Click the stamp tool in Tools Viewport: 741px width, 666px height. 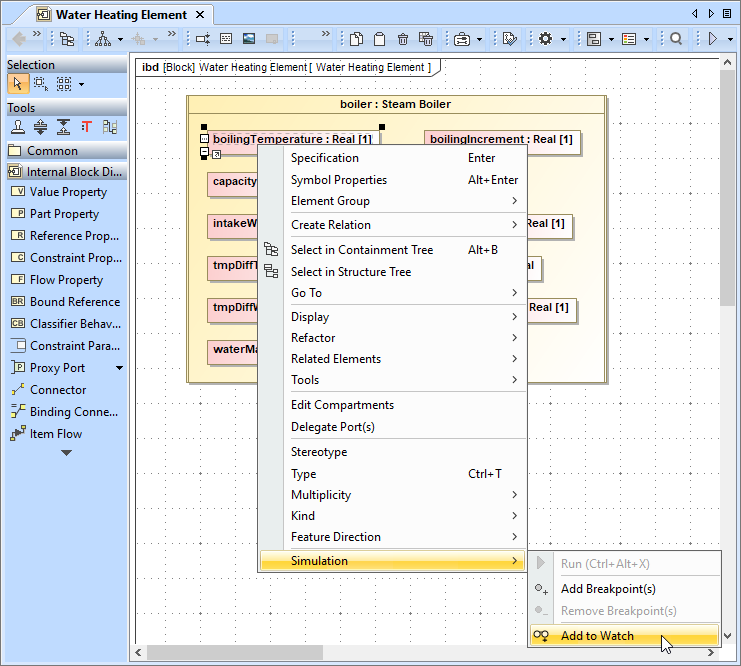(18, 127)
